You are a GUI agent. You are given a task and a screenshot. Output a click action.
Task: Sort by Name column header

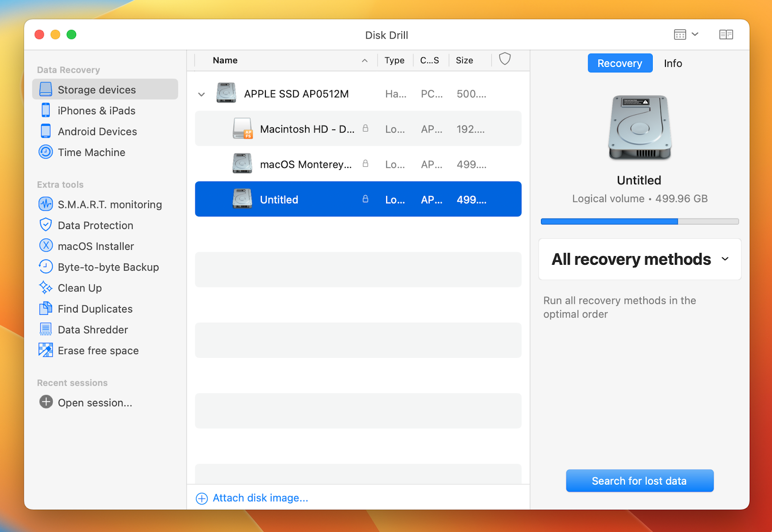pos(225,60)
